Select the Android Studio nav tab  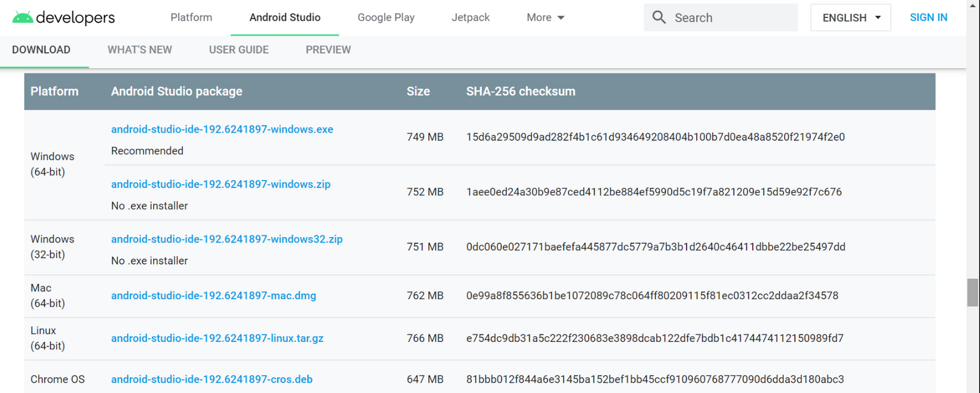tap(285, 18)
